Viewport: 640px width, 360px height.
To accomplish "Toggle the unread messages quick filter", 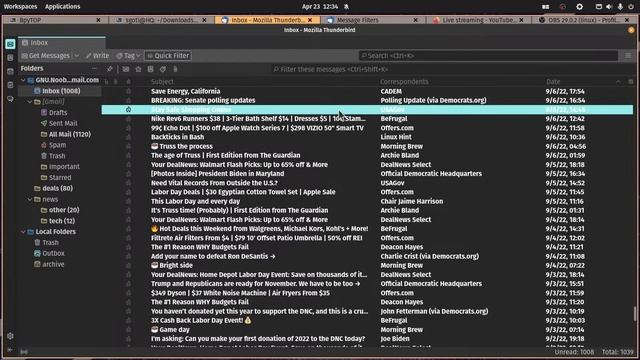I will pyautogui.click(x=126, y=69).
